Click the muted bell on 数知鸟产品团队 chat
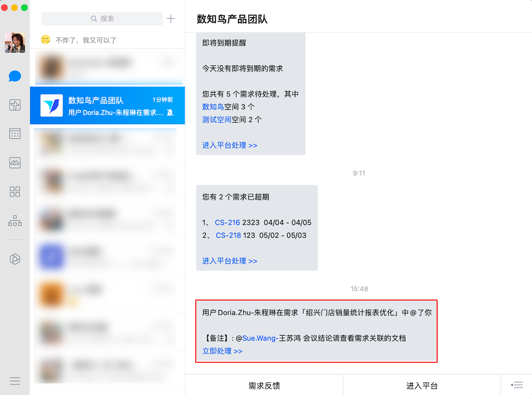Image resolution: width=532 pixels, height=395 pixels. [170, 112]
